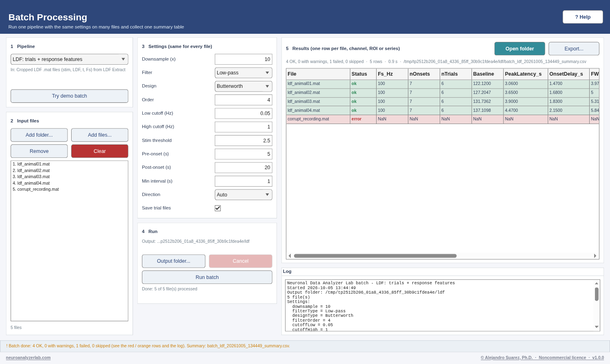Open the Direction dropdown

pyautogui.click(x=243, y=195)
